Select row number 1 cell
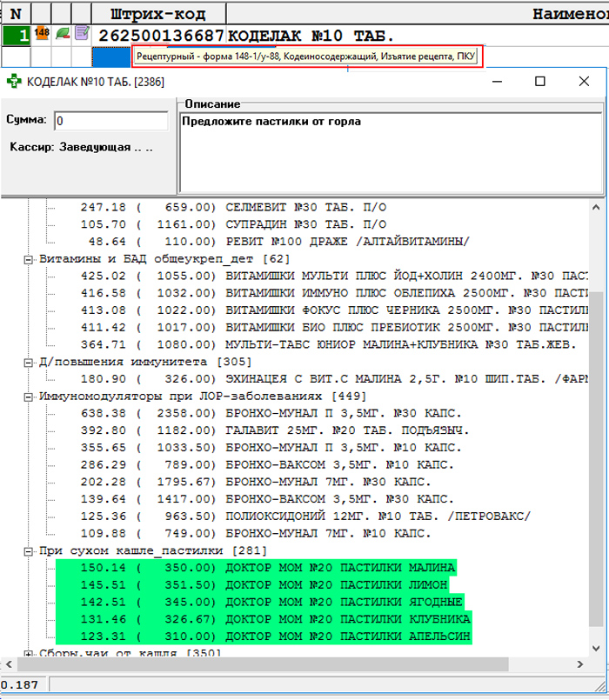609x700 pixels. click(x=16, y=36)
